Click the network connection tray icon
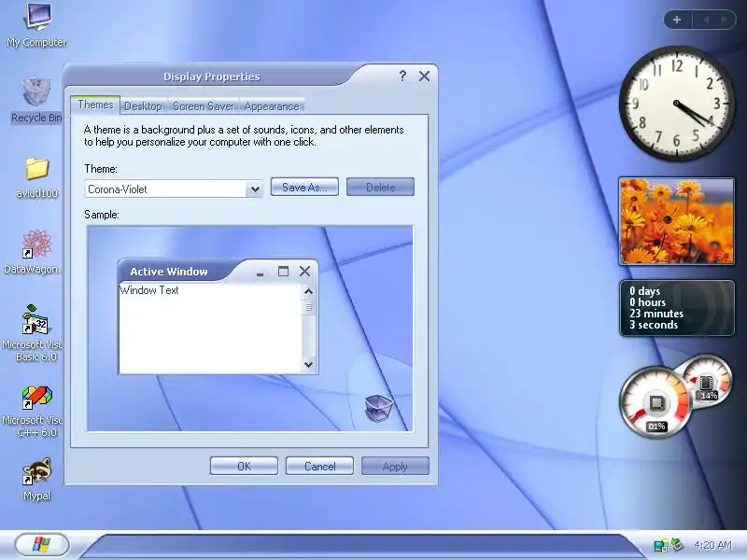This screenshot has height=560, width=747. (x=661, y=545)
